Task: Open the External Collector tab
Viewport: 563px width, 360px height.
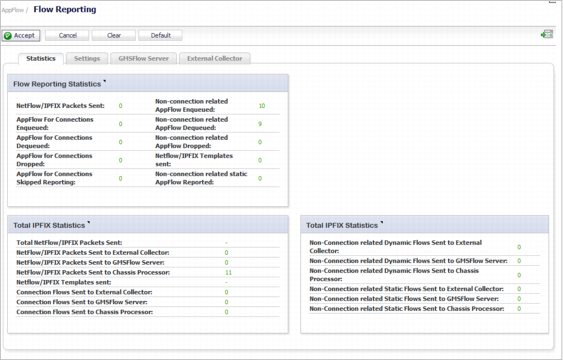Action: (215, 59)
